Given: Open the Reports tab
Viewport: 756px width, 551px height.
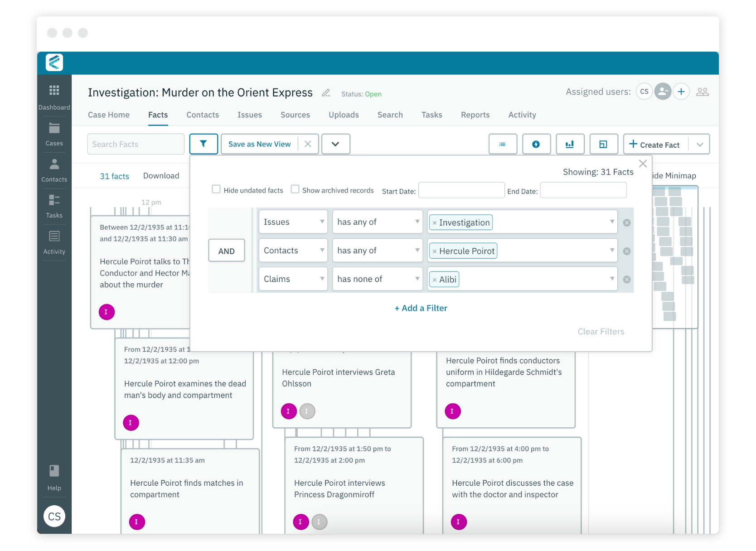Looking at the screenshot, I should 475,115.
